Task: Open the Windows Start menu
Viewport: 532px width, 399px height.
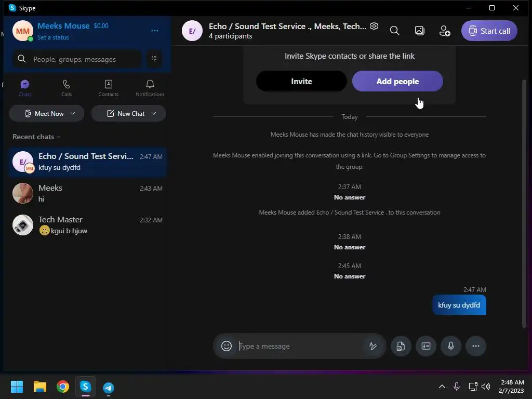Action: coord(17,387)
